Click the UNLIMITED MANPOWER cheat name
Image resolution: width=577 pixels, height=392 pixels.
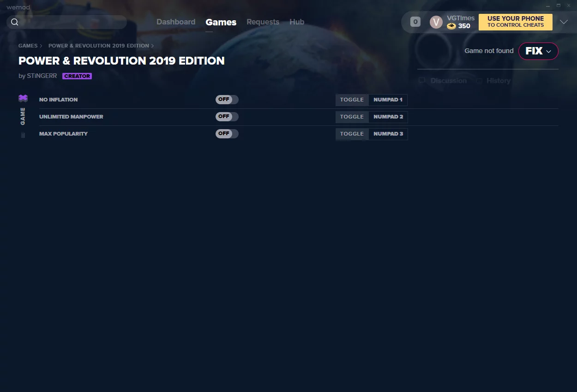(x=71, y=117)
